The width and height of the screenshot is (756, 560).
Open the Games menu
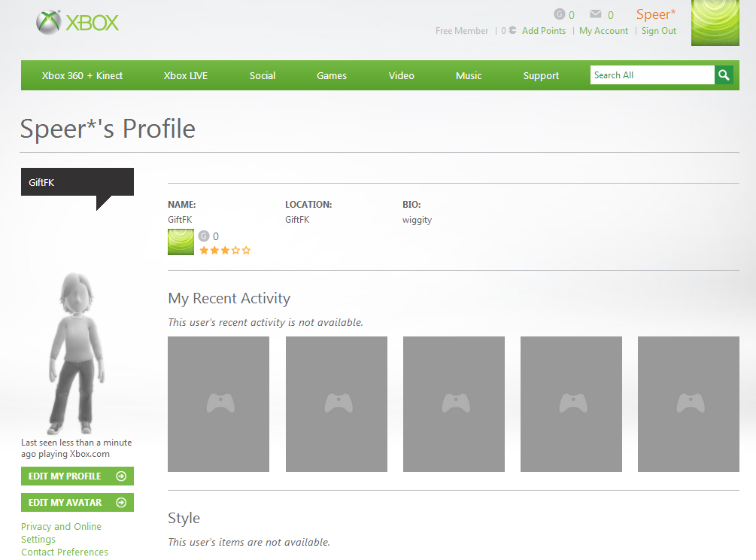point(332,75)
